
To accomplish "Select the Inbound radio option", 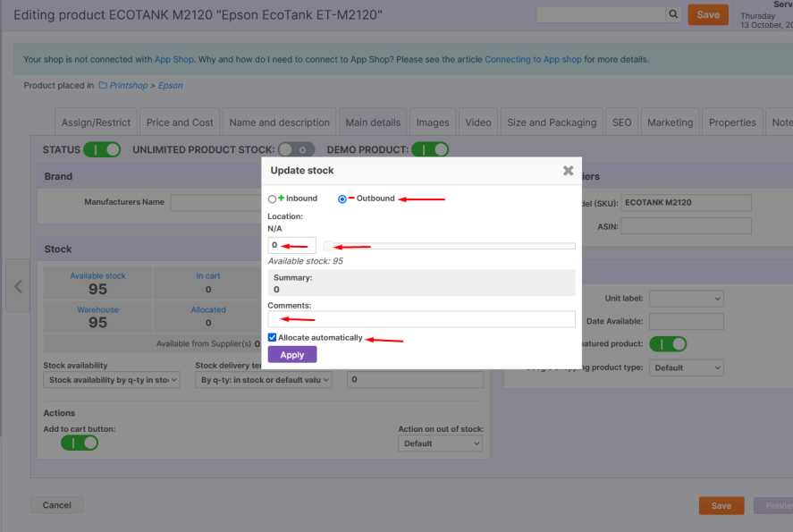I will pyautogui.click(x=273, y=199).
